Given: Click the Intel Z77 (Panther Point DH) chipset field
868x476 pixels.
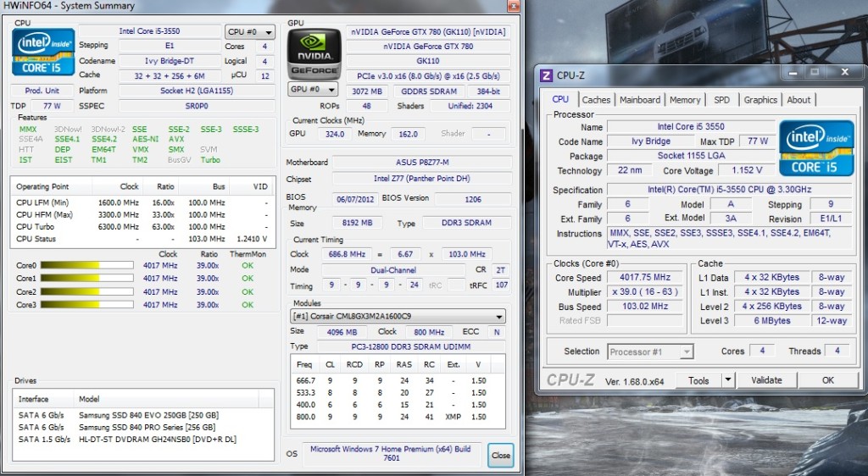Looking at the screenshot, I should pos(422,179).
